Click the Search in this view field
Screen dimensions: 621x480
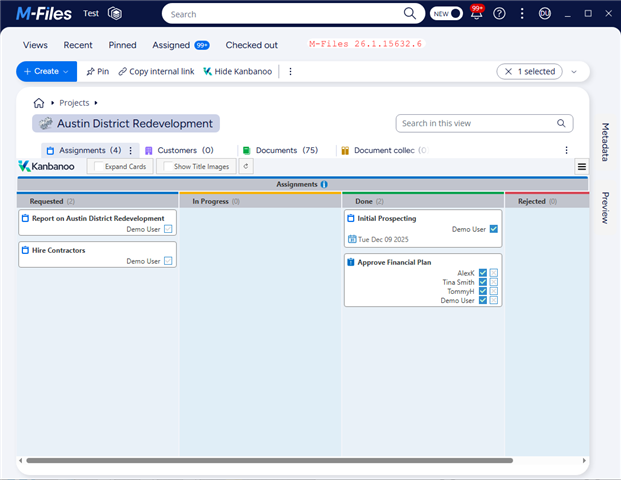(x=475, y=124)
